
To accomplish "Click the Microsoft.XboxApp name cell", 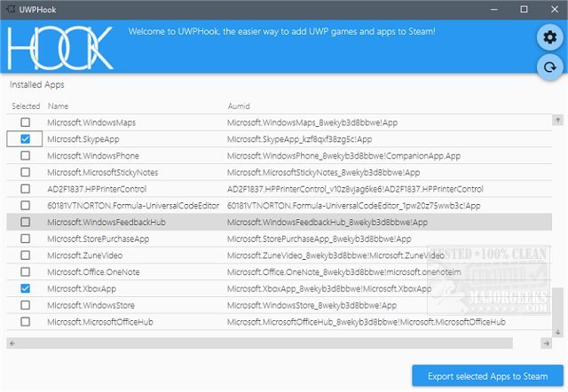I will point(82,288).
